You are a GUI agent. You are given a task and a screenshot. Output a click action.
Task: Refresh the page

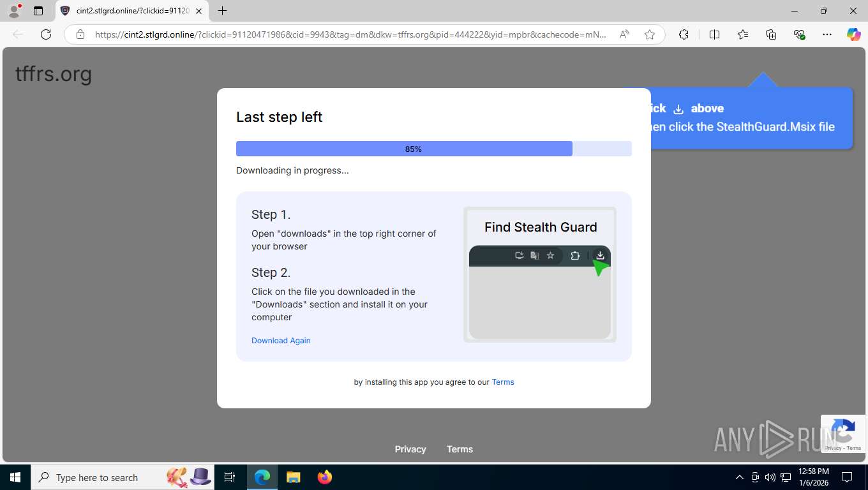coord(46,34)
